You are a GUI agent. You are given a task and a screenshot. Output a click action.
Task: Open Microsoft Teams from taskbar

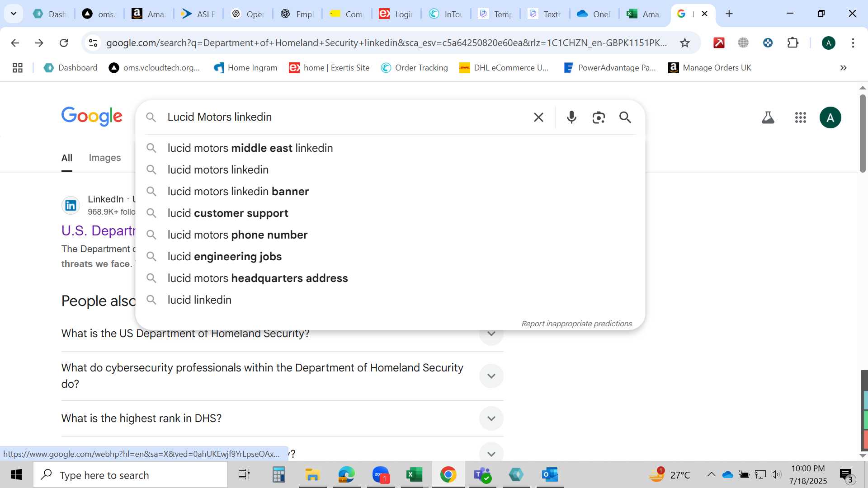click(x=482, y=475)
